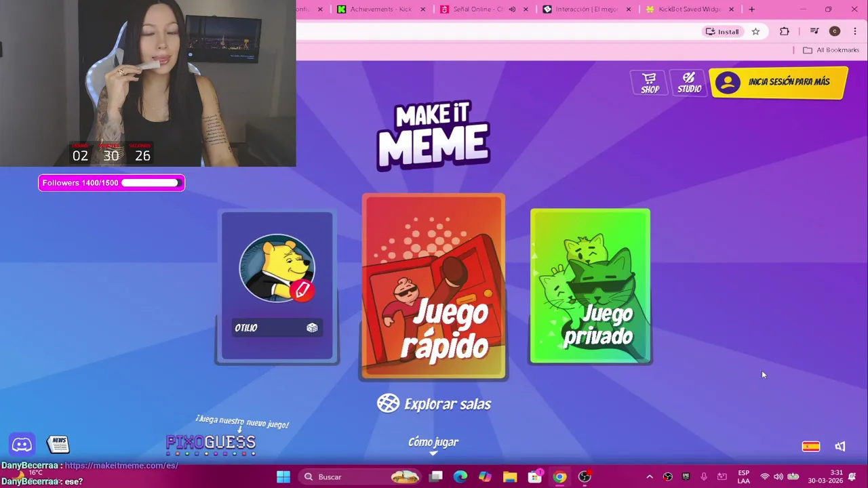Viewport: 868px width, 488px height.
Task: Close the 'Achievements - Kick' tab
Action: point(423,9)
